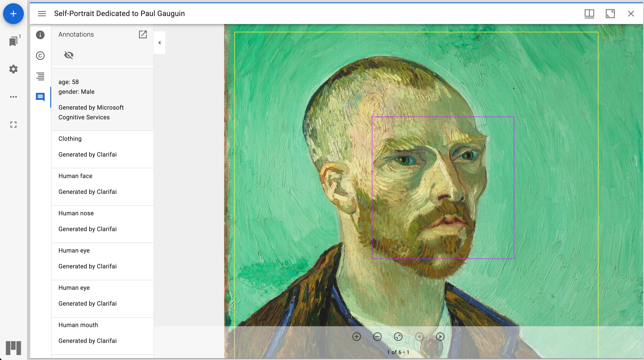Toggle annotation visibility with the crossed-eye icon
644x360 pixels.
(x=69, y=55)
